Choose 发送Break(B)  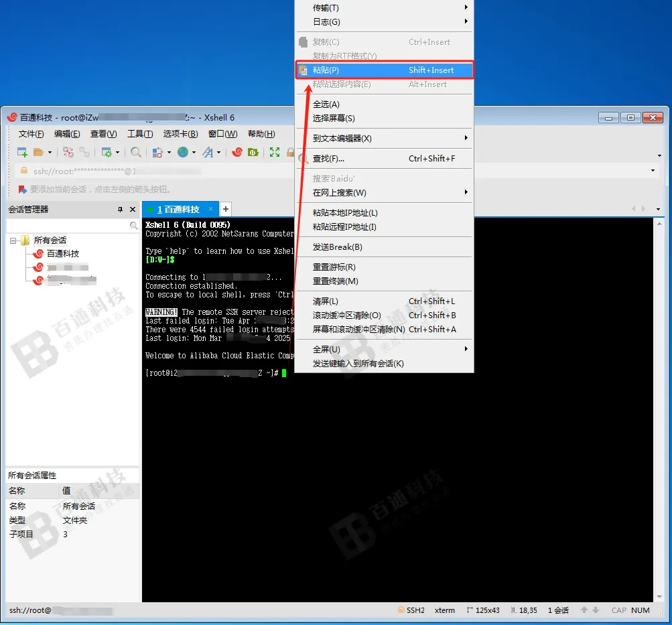pos(385,247)
